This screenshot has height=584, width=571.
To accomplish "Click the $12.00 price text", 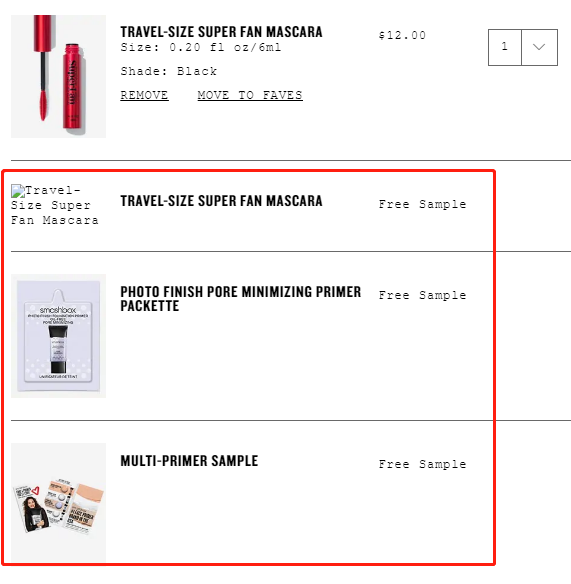I will 402,35.
